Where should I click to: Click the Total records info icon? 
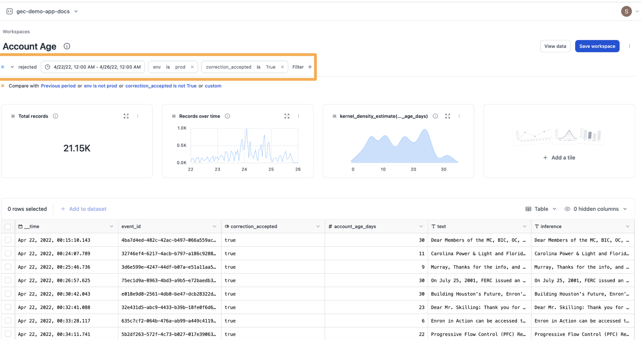[56, 116]
